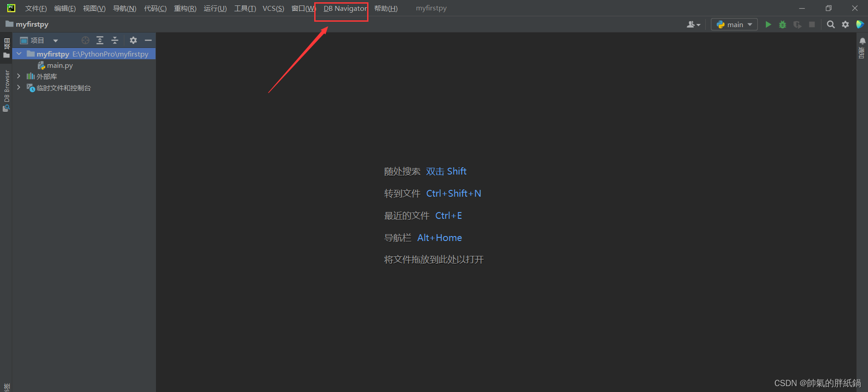Collapse all in the project panel
Viewport: 868px width, 392px height.
point(115,40)
